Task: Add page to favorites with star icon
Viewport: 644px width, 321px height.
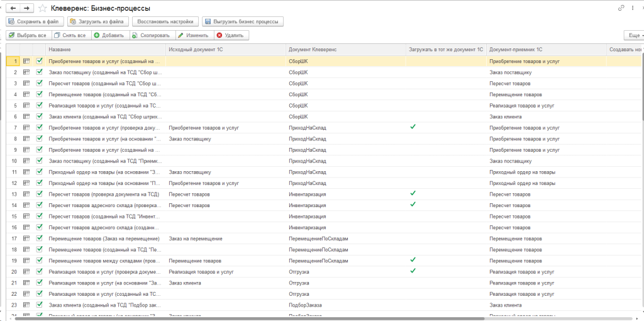Action: (x=42, y=8)
